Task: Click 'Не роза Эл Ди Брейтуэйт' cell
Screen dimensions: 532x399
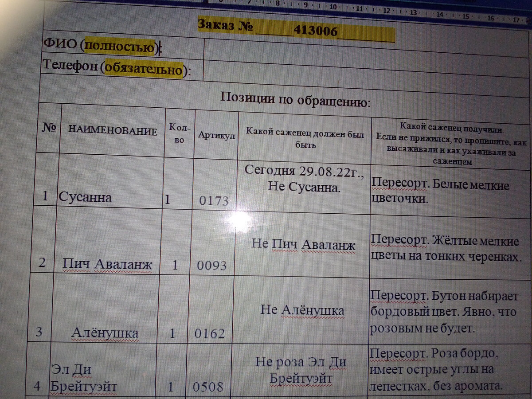Action: 300,372
